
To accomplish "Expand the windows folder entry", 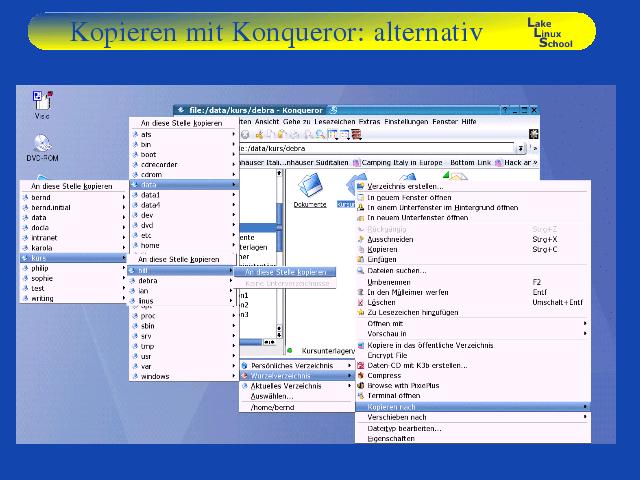I will 184,376.
